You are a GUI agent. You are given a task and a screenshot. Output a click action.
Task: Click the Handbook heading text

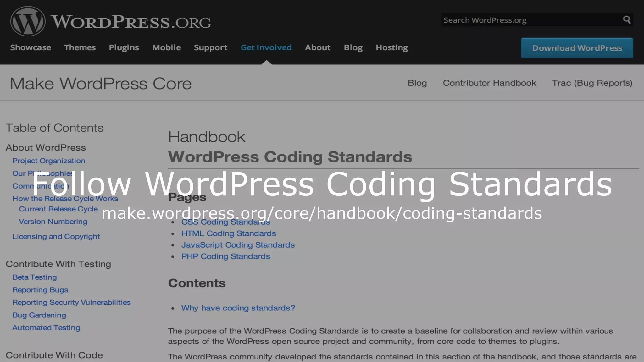click(x=207, y=137)
